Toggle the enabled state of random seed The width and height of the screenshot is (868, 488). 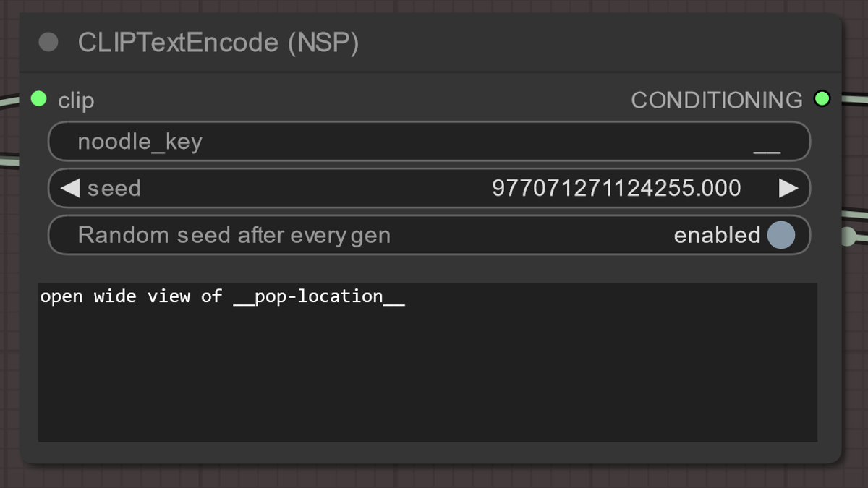[780, 234]
